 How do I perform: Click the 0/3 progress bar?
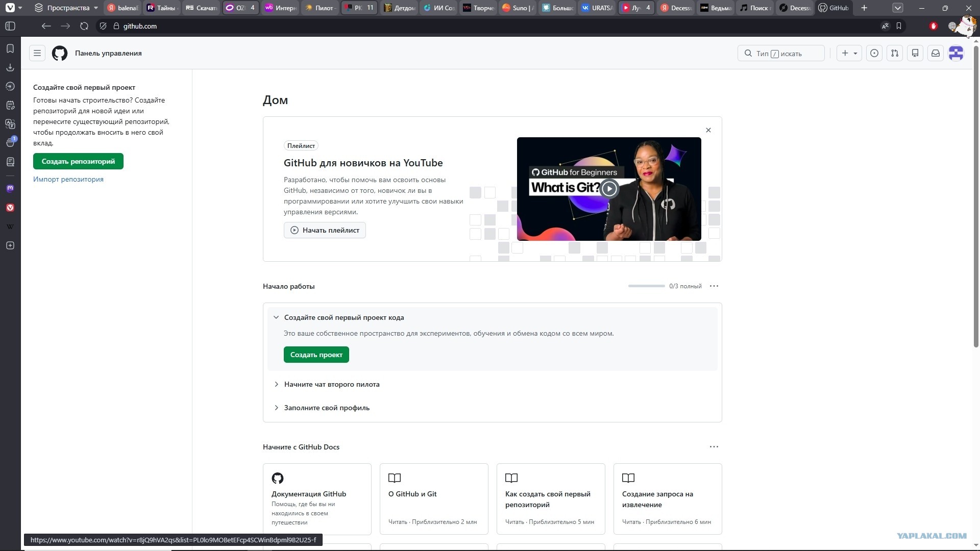pyautogui.click(x=647, y=286)
